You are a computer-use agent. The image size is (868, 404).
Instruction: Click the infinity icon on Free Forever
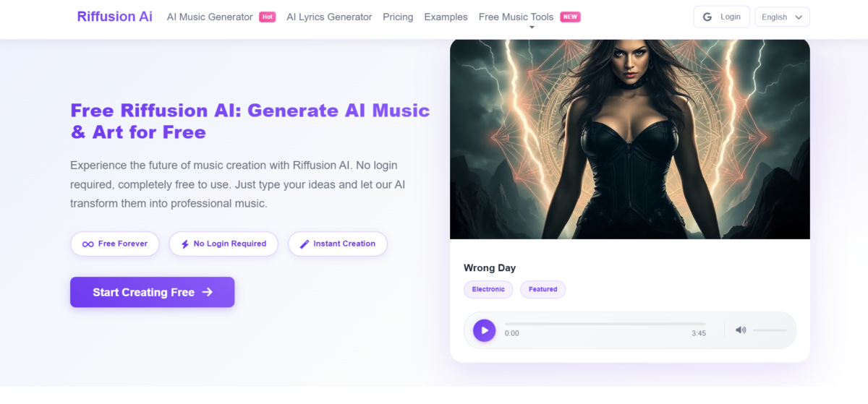[88, 244]
